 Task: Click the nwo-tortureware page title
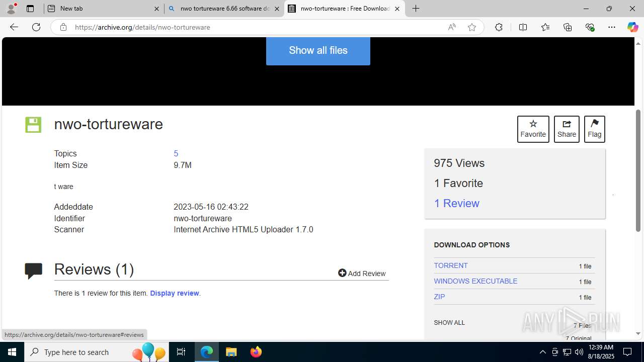tap(109, 124)
